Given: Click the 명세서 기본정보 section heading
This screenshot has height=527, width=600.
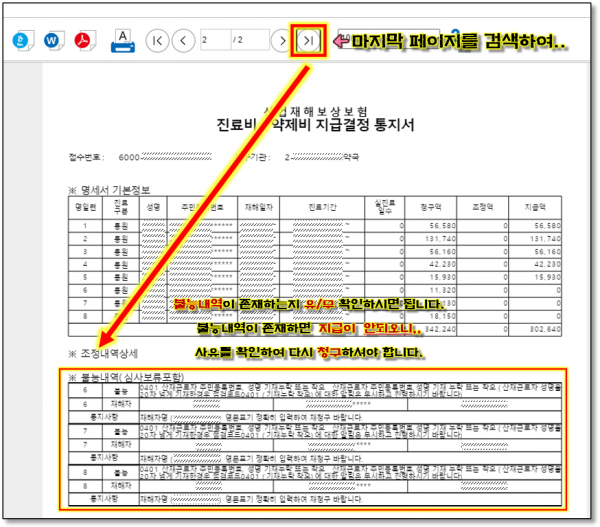Looking at the screenshot, I should pyautogui.click(x=110, y=188).
